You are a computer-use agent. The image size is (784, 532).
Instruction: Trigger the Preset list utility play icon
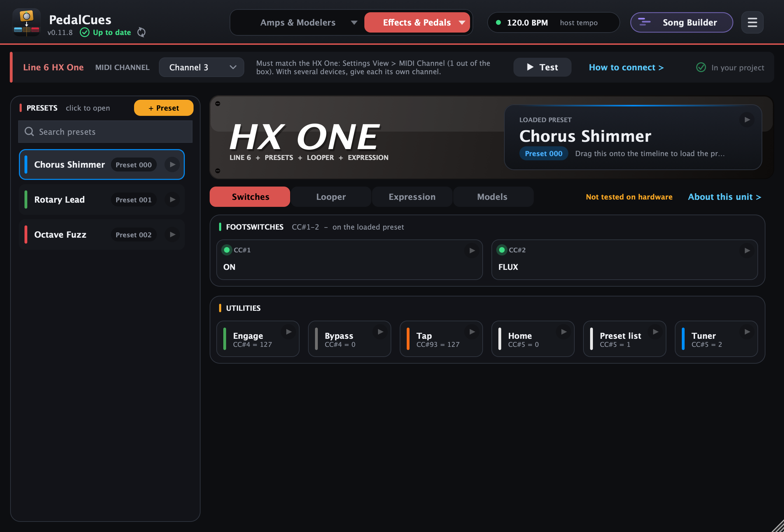(x=655, y=332)
